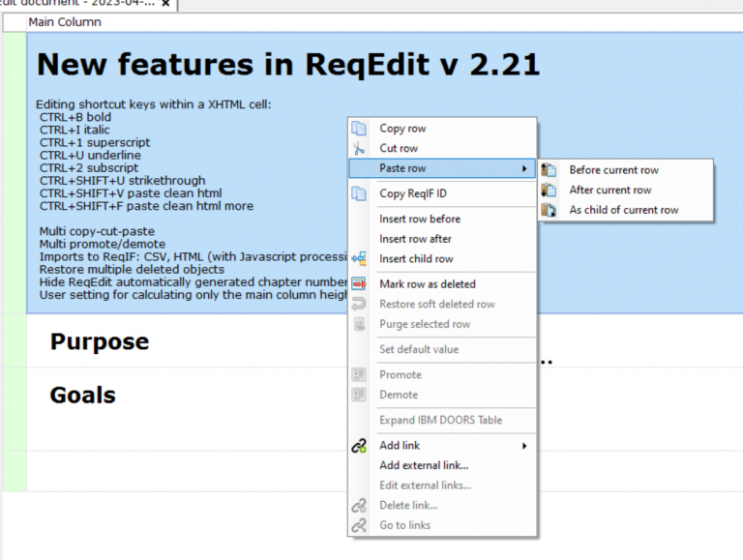Choose Insert row after
Screen dimensions: 743x560
[442, 239]
